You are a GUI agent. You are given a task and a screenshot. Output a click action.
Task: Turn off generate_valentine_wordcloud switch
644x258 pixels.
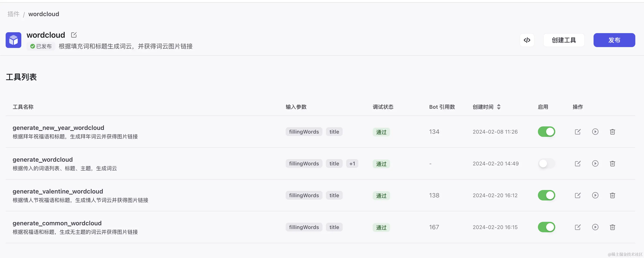tap(547, 195)
